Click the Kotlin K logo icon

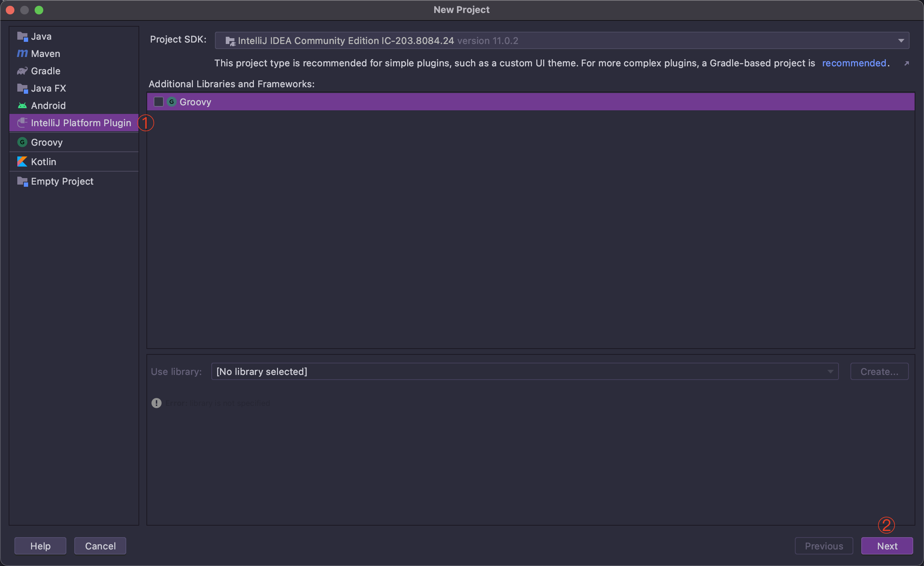point(22,162)
